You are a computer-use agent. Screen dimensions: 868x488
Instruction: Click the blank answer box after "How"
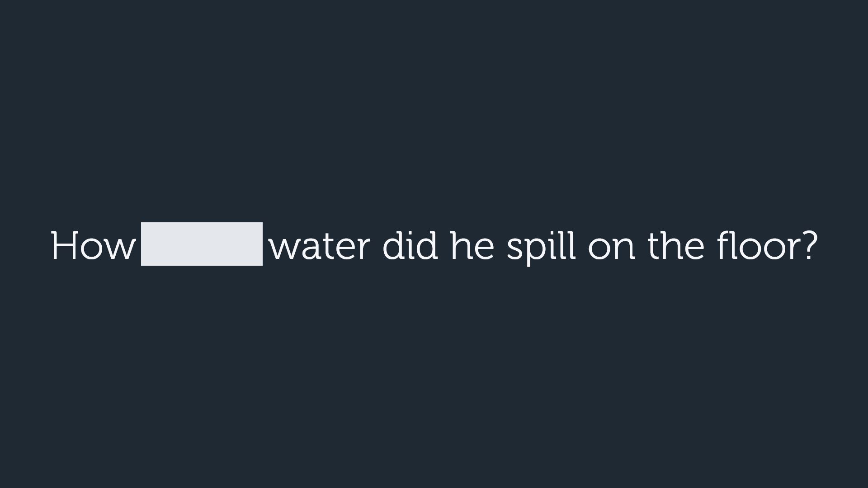tap(202, 244)
